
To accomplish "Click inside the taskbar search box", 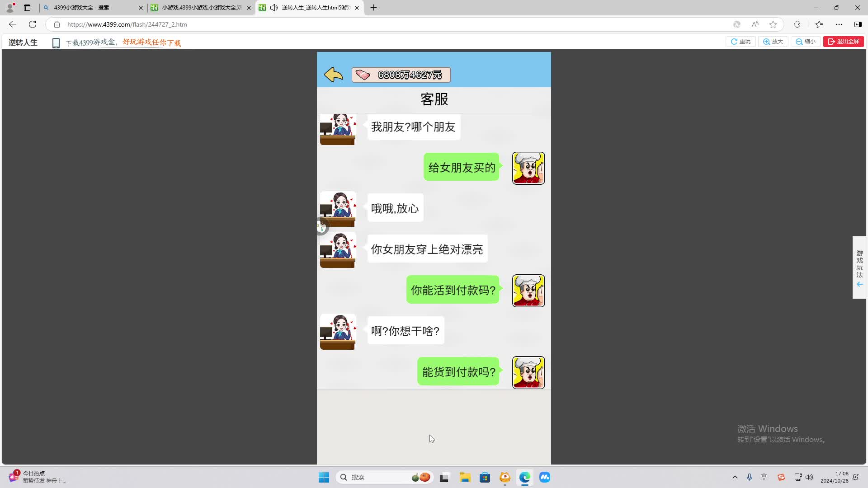I will click(384, 477).
